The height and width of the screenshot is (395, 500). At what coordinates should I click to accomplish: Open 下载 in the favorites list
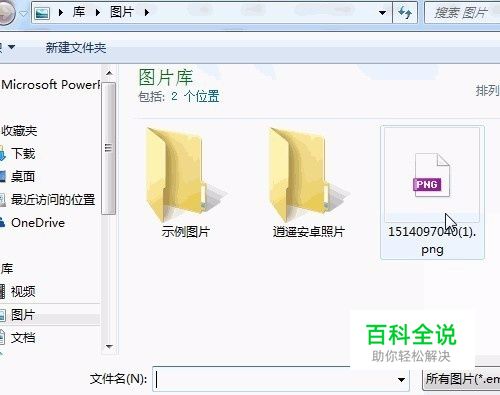23,154
